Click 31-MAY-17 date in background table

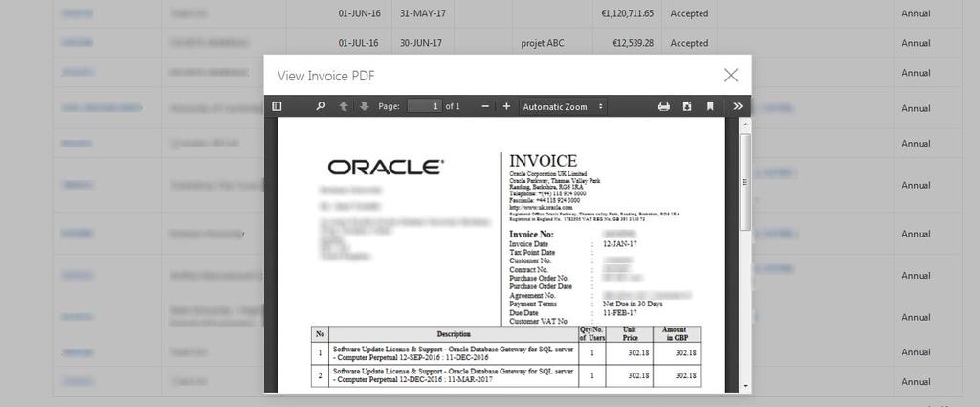pos(421,13)
